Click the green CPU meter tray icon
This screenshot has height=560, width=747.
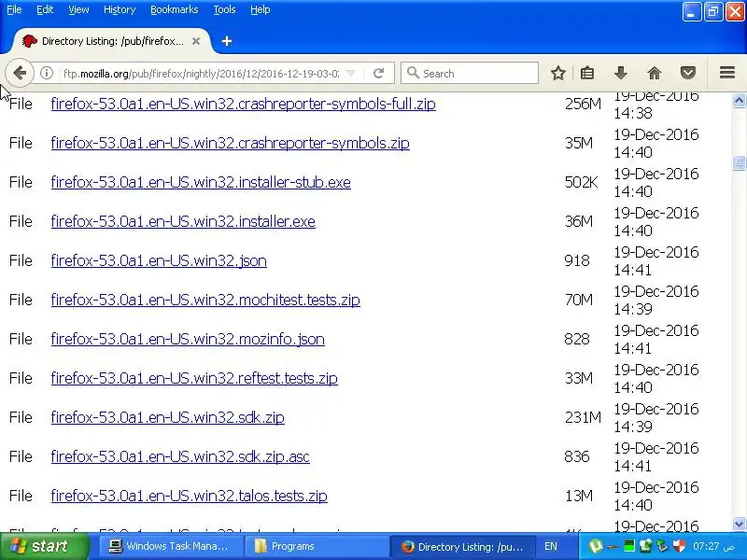[x=628, y=546]
